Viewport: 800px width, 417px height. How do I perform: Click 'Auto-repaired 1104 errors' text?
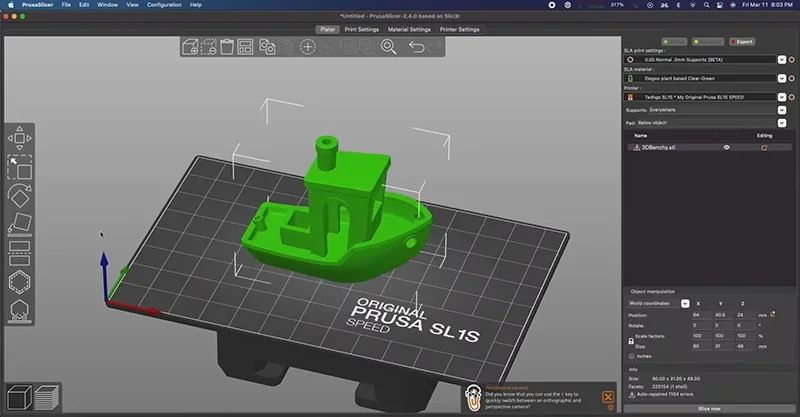(x=664, y=394)
